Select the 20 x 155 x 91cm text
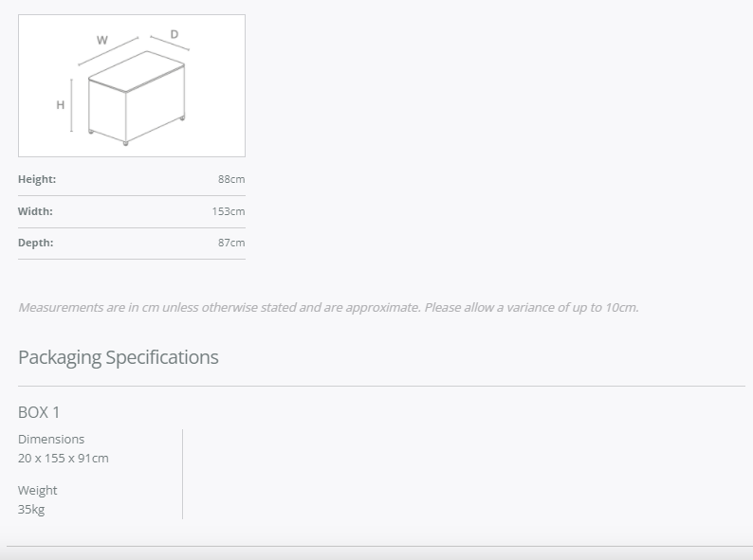Image resolution: width=753 pixels, height=560 pixels. (64, 459)
